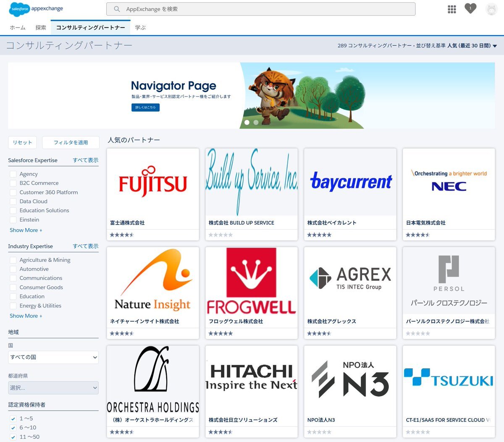Image resolution: width=504 pixels, height=442 pixels.
Task: Open the sort order dropdown 人気 (最近 30 日間)
Action: point(472,46)
